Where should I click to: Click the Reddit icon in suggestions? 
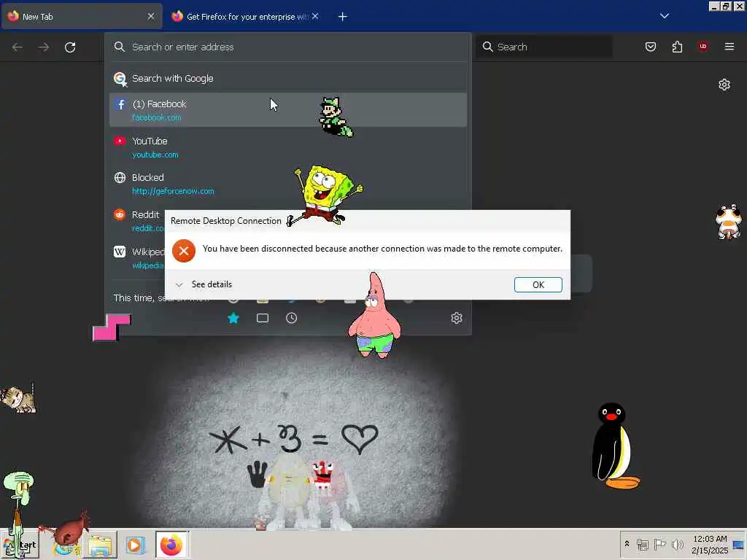[x=120, y=215]
